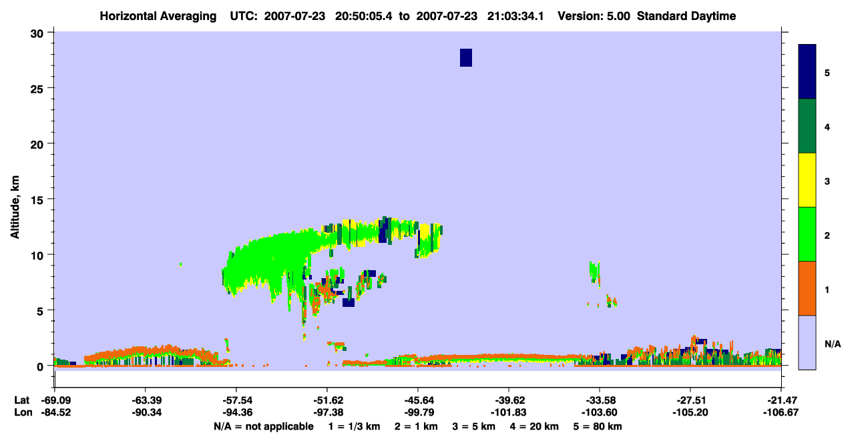
Task: Click latitude value '-39.62'
Action: (x=509, y=400)
